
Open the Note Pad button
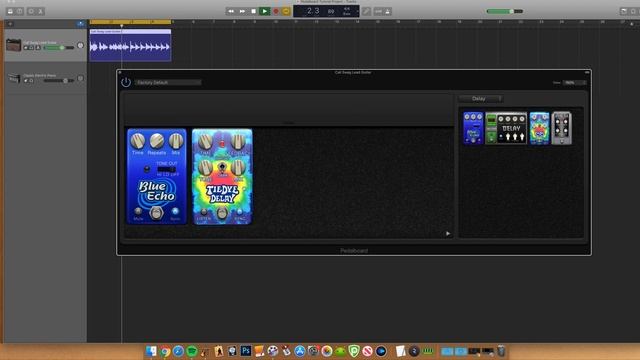[623, 11]
